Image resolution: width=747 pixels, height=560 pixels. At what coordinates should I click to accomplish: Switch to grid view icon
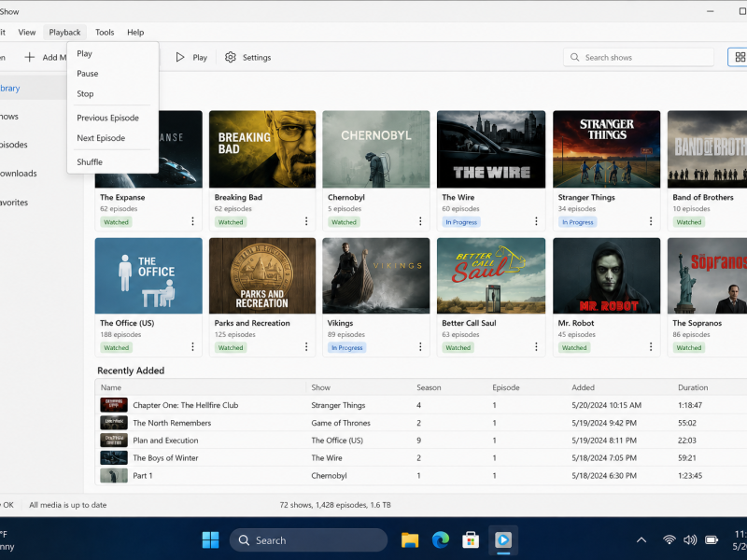point(740,57)
